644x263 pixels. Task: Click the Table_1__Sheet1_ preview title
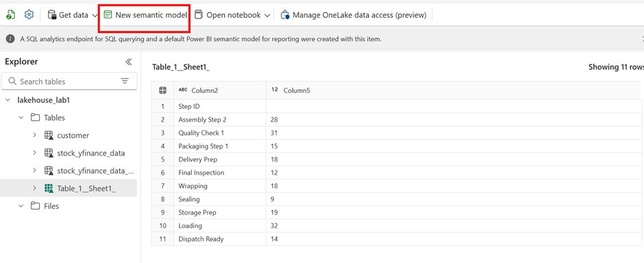181,67
